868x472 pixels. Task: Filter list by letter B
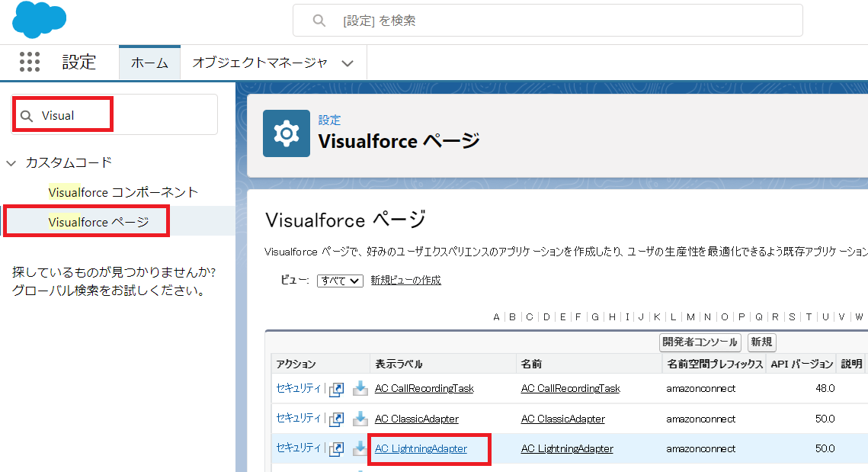513,317
